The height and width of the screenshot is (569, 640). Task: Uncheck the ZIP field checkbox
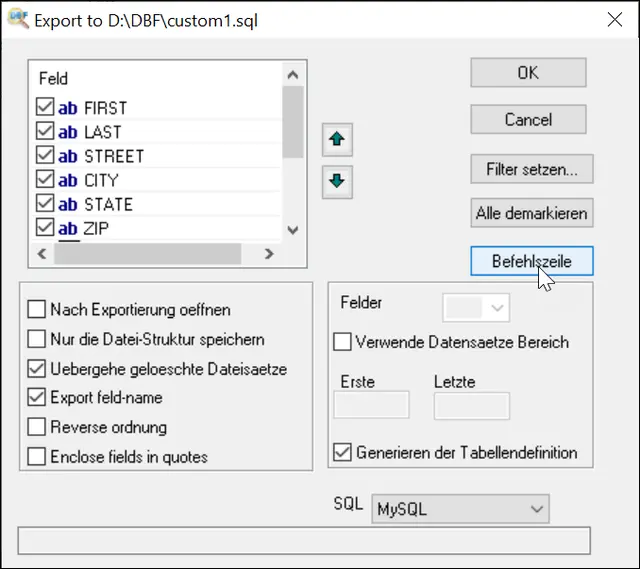[x=44, y=227]
